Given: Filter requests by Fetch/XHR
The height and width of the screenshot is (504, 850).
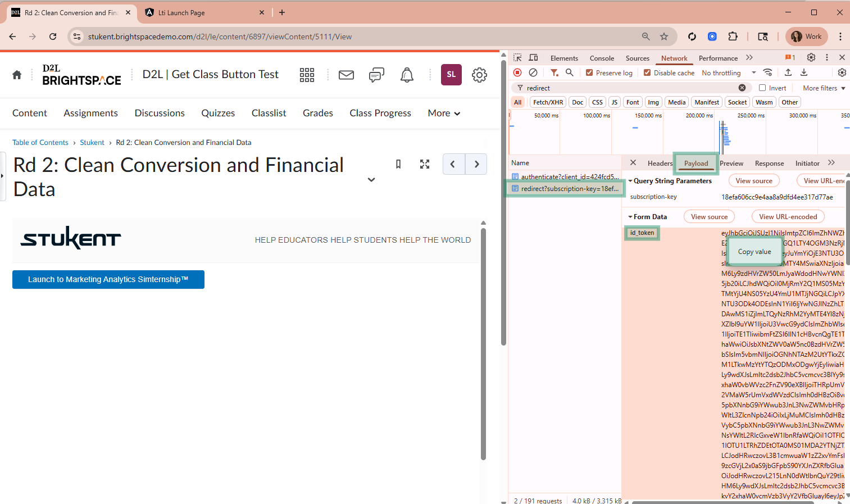Looking at the screenshot, I should 548,102.
